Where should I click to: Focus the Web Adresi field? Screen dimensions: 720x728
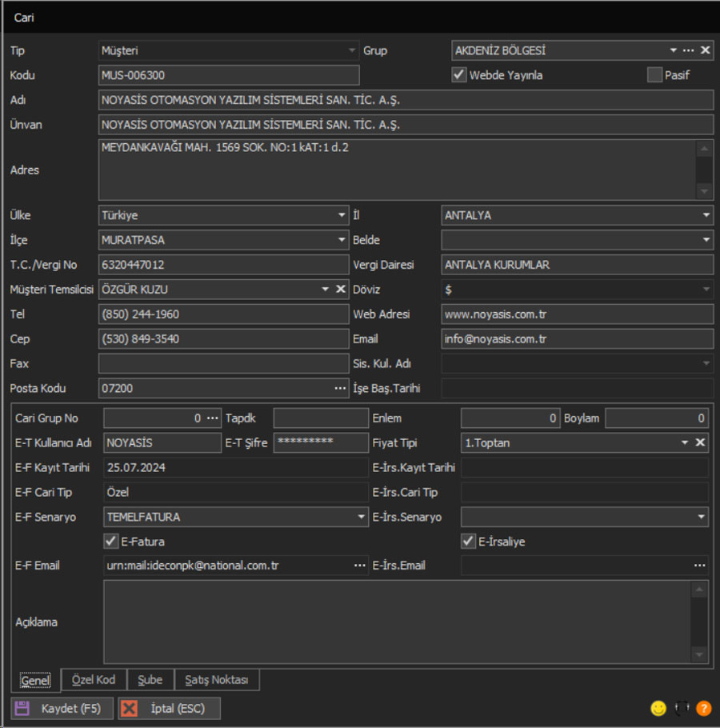(578, 314)
